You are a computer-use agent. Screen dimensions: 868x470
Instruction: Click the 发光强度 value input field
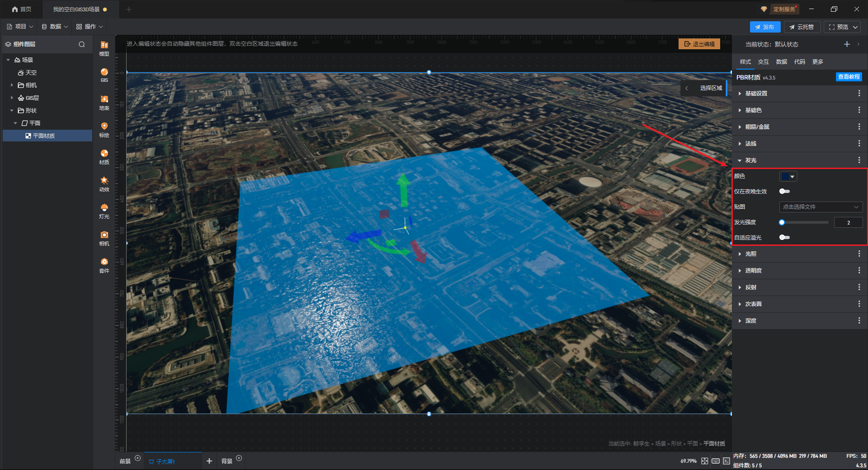[848, 222]
